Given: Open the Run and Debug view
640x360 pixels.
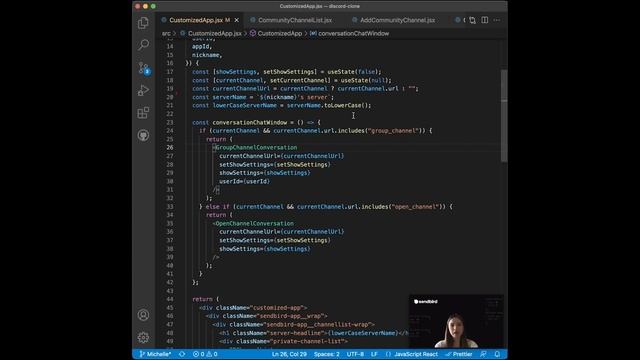Looking at the screenshot, I should (143, 90).
